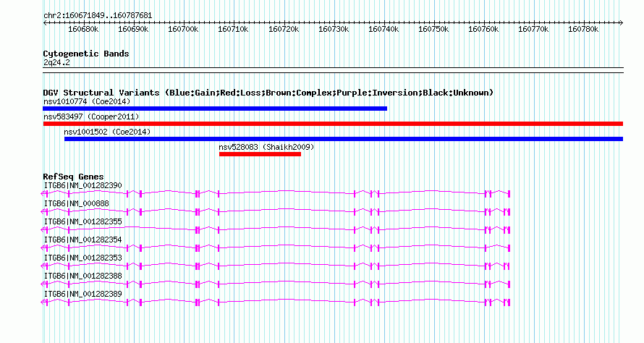
Task: Open the nsv528083 (Shaikh2009) label
Action: click(x=266, y=147)
